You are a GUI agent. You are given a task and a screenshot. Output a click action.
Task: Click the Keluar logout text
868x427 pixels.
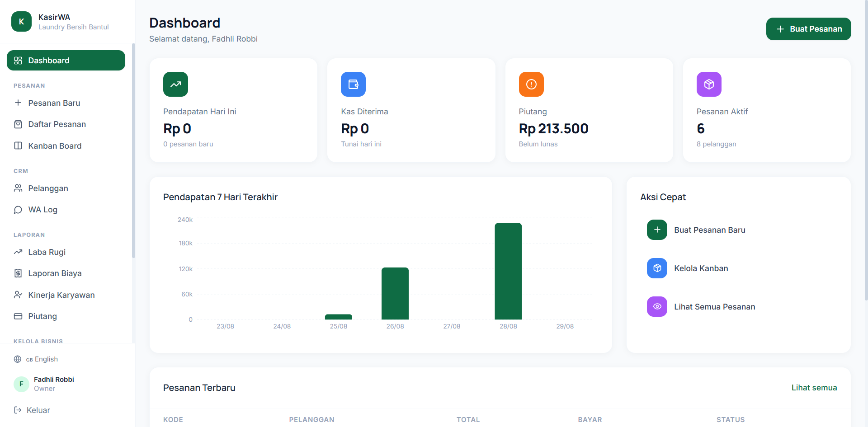(x=38, y=410)
